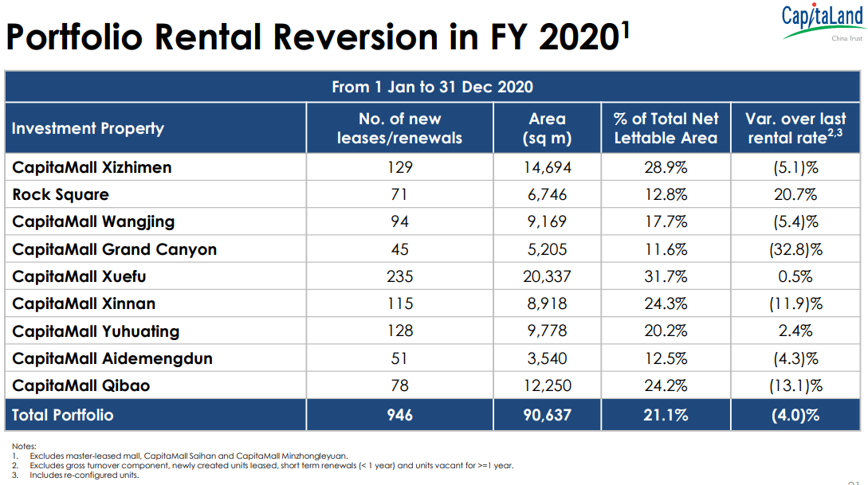Click Xuefu's lease count of 235
The width and height of the screenshot is (868, 485).
[399, 276]
